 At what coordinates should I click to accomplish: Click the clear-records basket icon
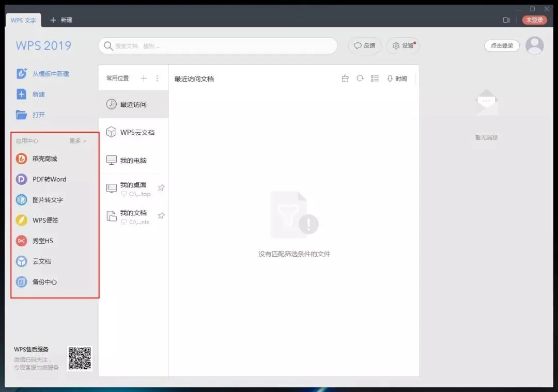click(x=345, y=79)
